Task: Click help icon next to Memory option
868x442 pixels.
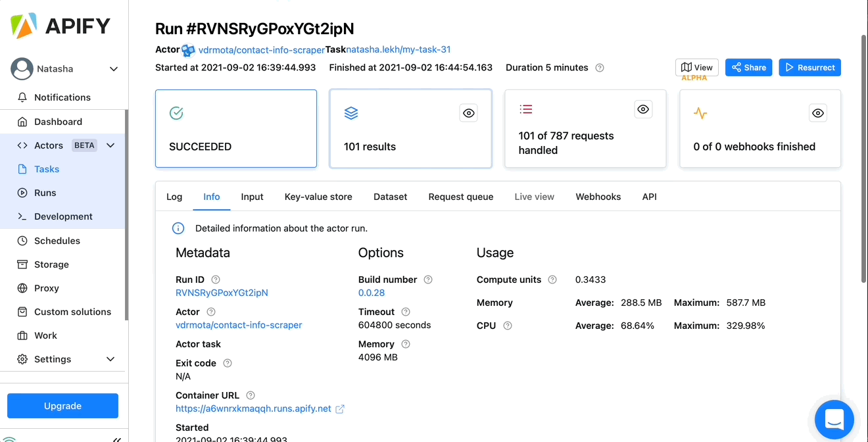Action: pyautogui.click(x=406, y=344)
